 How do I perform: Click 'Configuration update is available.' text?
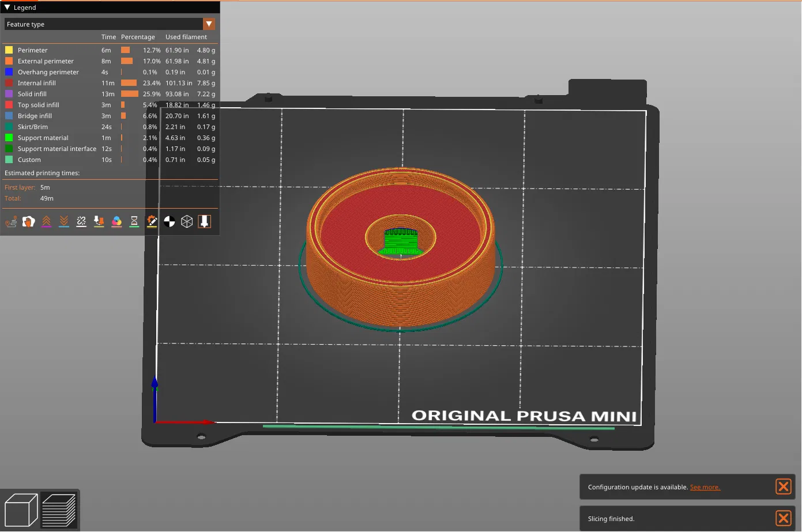[638, 487]
